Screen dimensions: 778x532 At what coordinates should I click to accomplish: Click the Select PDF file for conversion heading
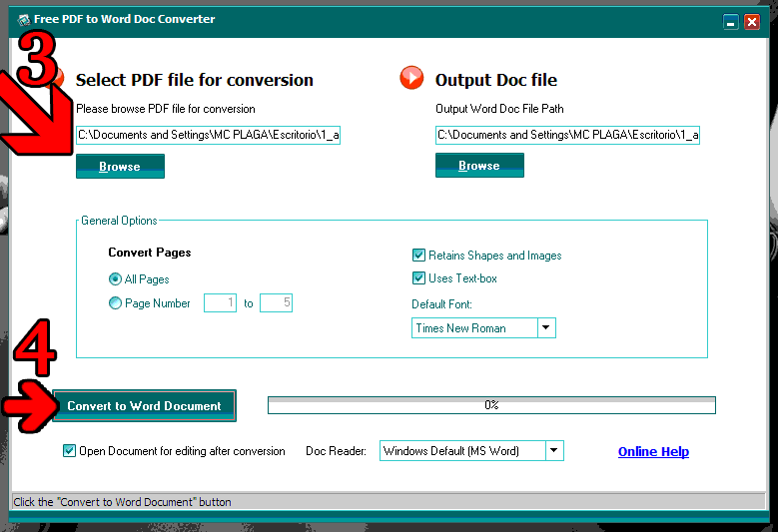pos(194,80)
